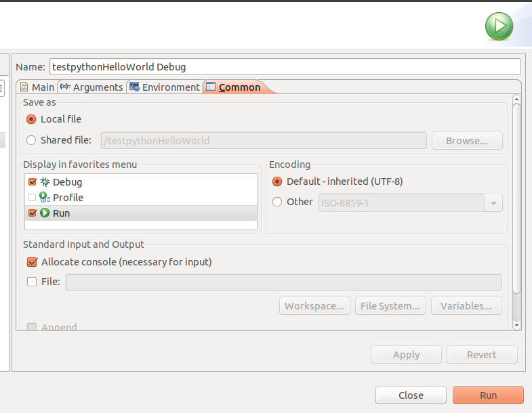The height and width of the screenshot is (413, 532).
Task: Click the Environment tab icon
Action: (x=134, y=87)
